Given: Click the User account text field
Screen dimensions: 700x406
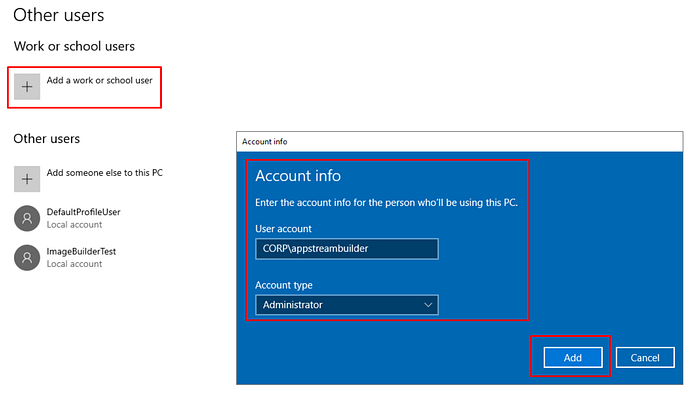Looking at the screenshot, I should tap(347, 249).
